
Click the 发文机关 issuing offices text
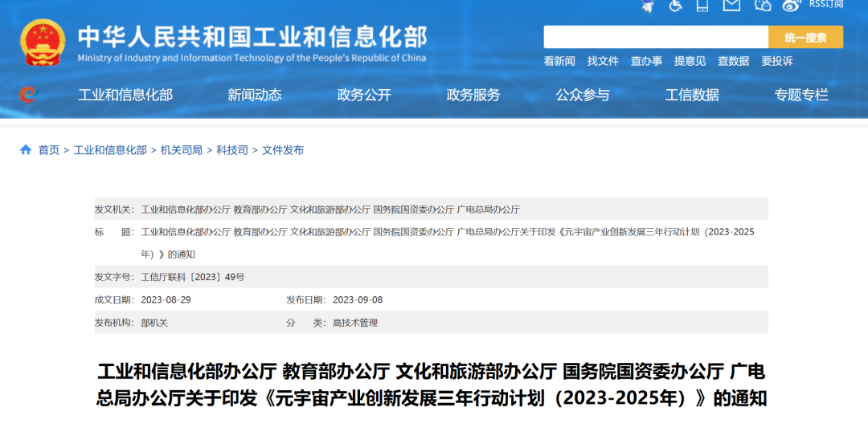[x=330, y=210]
